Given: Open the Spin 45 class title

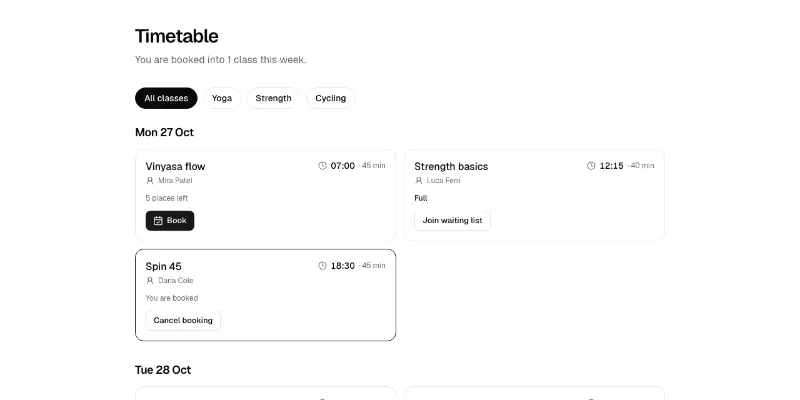Looking at the screenshot, I should point(163,266).
